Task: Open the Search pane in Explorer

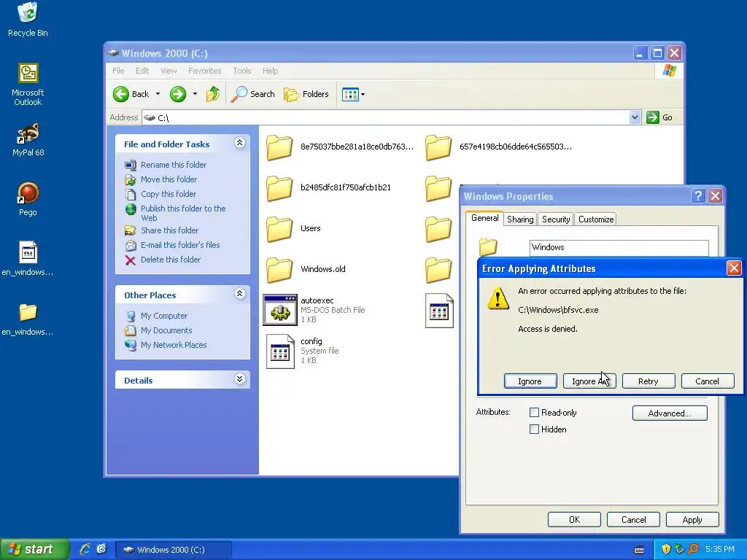Action: click(253, 94)
